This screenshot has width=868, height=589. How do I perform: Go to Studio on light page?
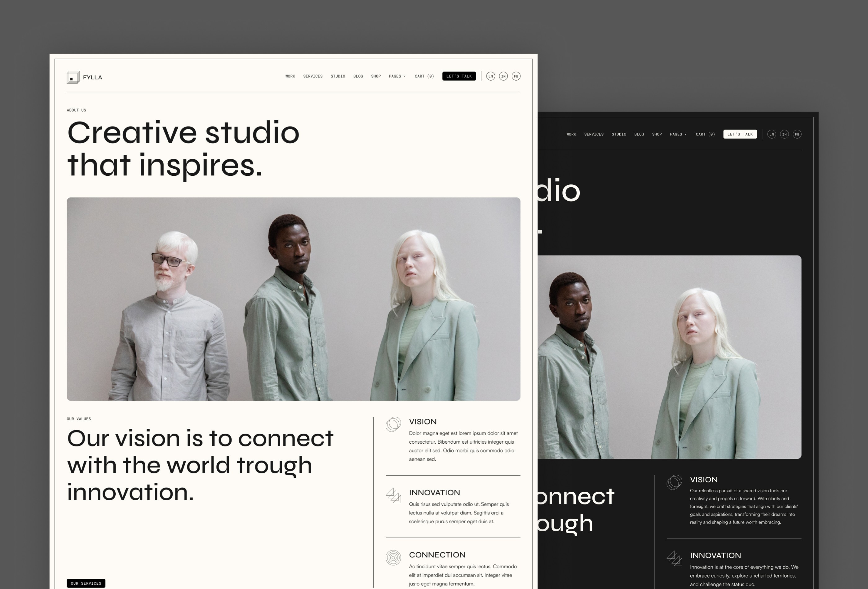(x=338, y=76)
